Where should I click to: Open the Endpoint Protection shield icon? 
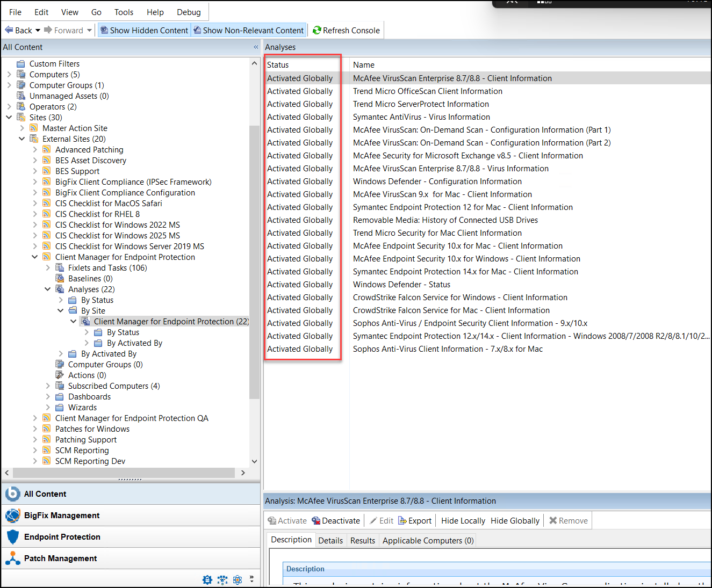pos(12,536)
